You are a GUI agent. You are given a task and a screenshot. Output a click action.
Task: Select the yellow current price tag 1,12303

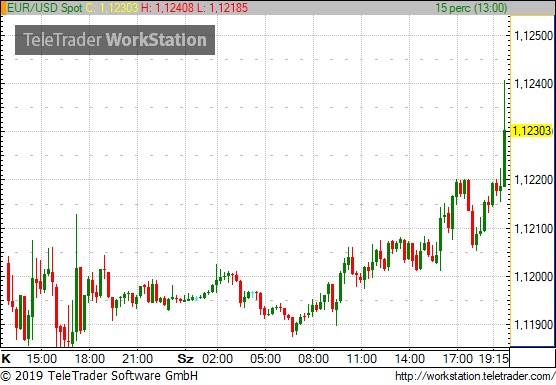pos(532,131)
